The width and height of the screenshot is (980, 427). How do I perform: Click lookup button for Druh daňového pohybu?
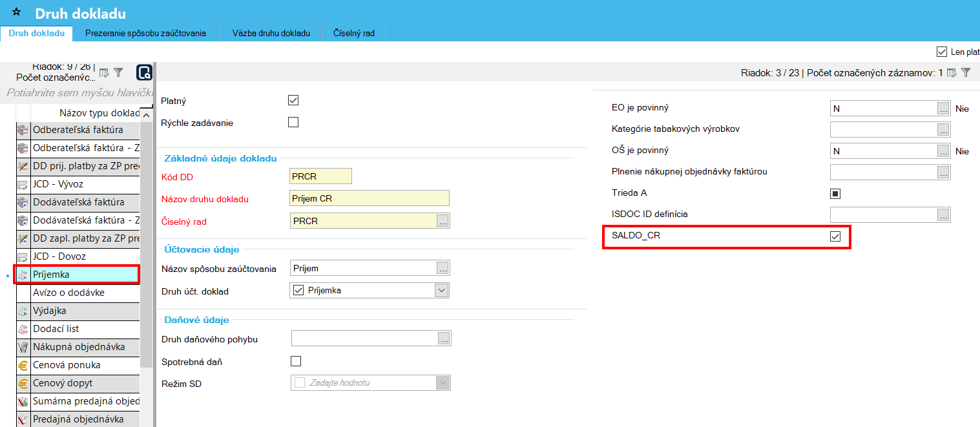(x=444, y=338)
